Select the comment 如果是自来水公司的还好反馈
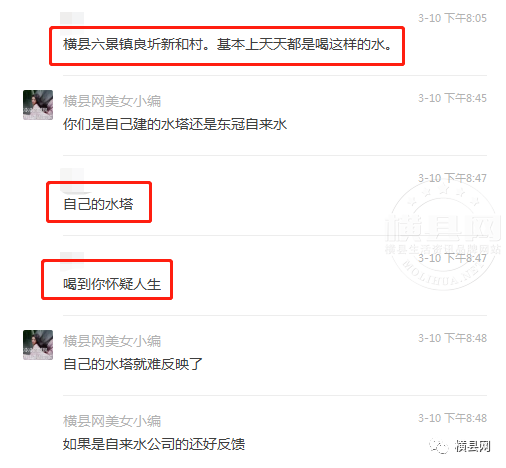 point(154,444)
